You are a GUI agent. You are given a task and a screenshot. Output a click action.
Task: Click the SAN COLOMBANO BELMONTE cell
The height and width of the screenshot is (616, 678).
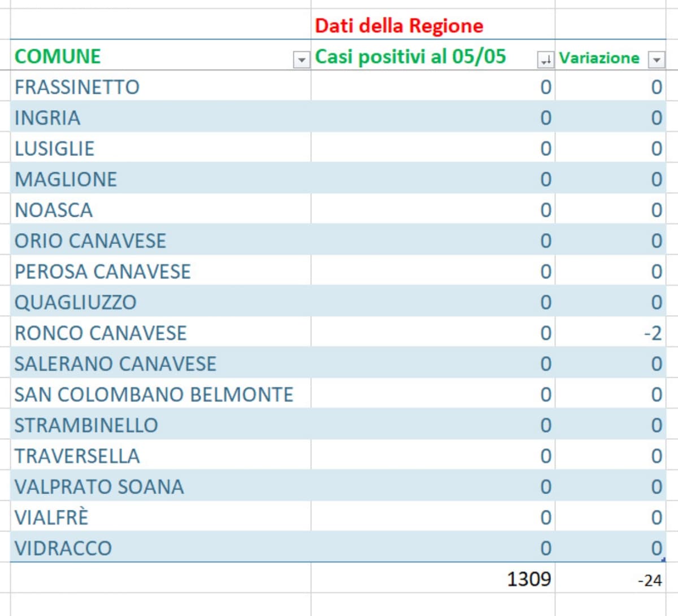coord(154,394)
